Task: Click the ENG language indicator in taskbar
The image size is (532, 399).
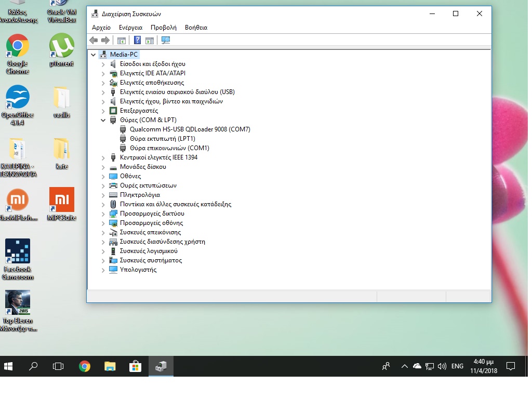Action: point(457,366)
